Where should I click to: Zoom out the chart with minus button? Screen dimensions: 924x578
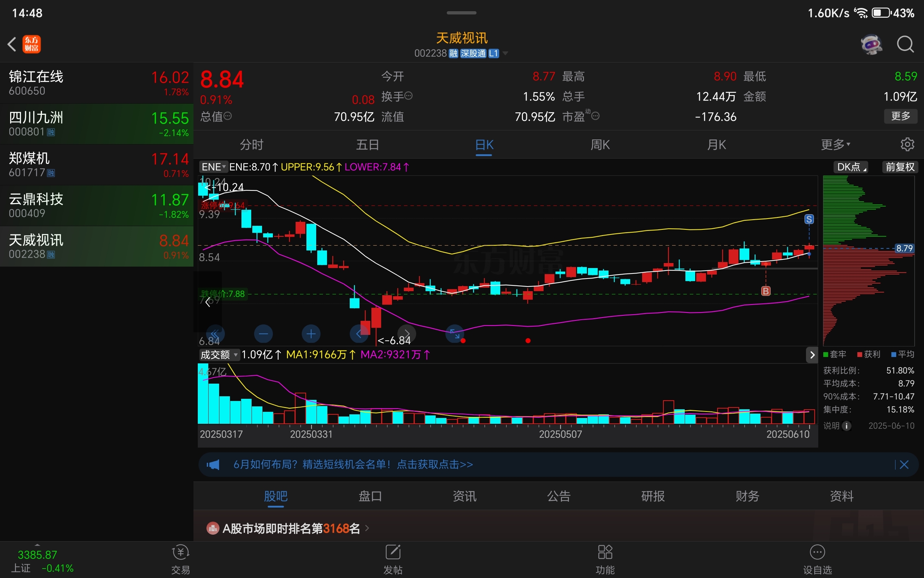(x=263, y=334)
